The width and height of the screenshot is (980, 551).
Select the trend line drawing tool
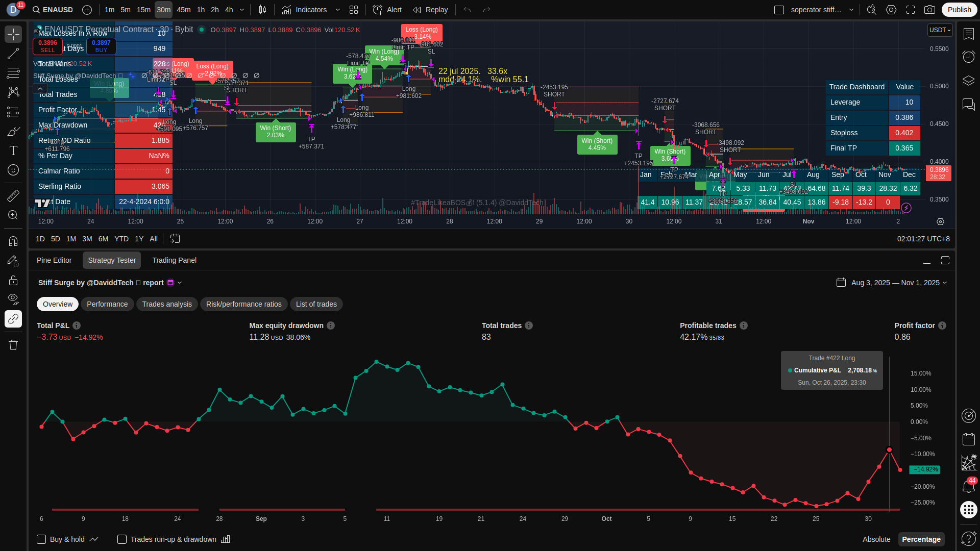point(13,54)
